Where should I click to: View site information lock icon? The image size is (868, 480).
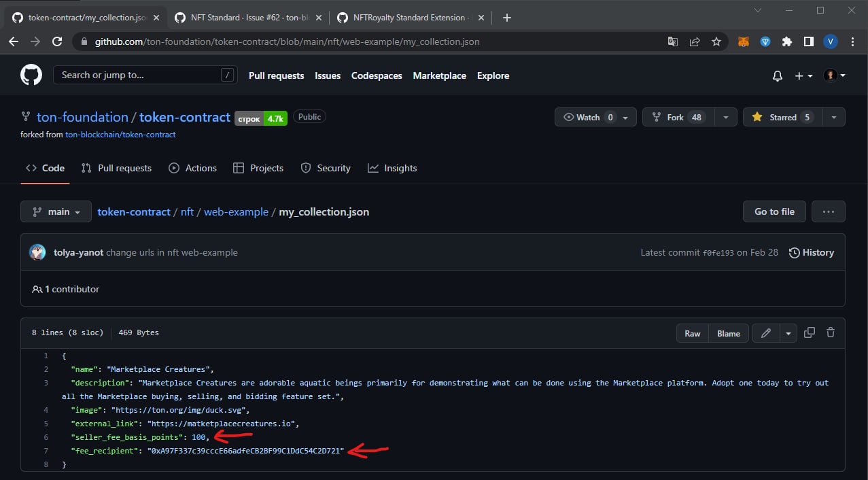coord(84,41)
